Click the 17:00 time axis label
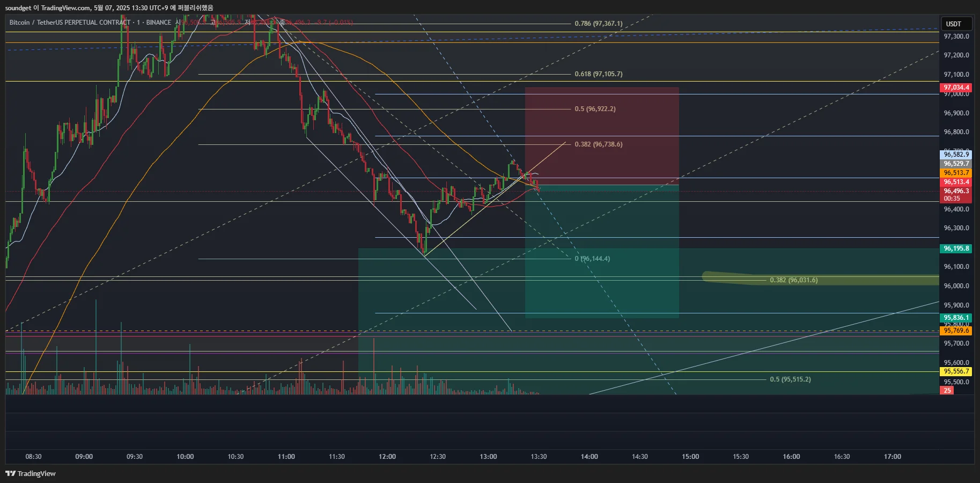This screenshot has width=980, height=483. coord(893,457)
